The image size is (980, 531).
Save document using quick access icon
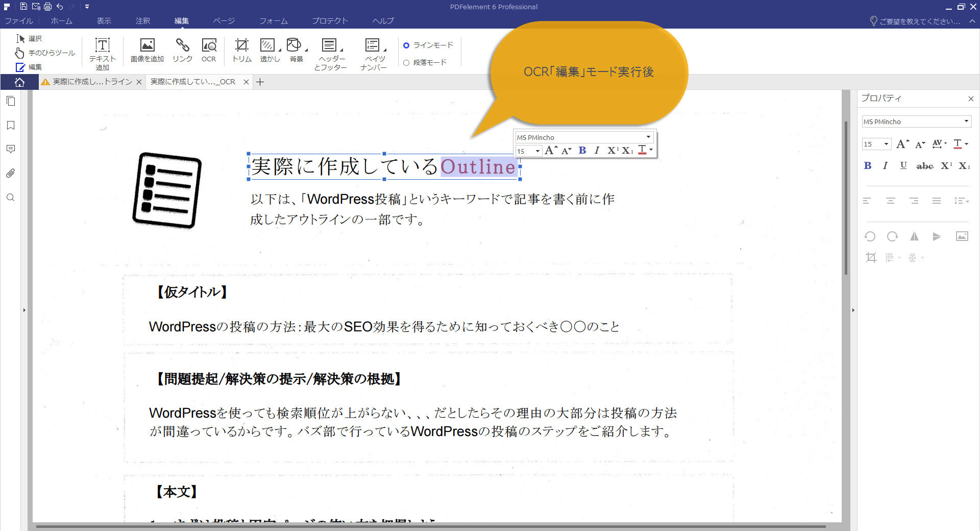(x=23, y=7)
